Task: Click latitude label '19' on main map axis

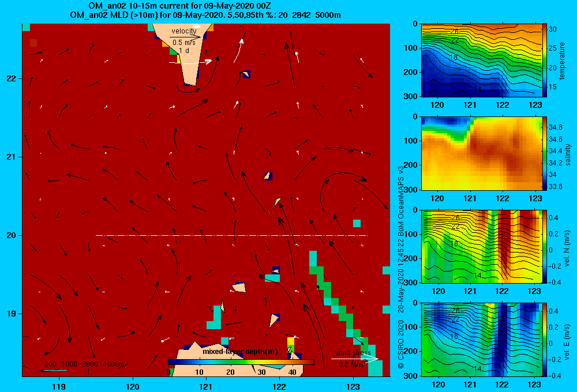Action: click(11, 314)
